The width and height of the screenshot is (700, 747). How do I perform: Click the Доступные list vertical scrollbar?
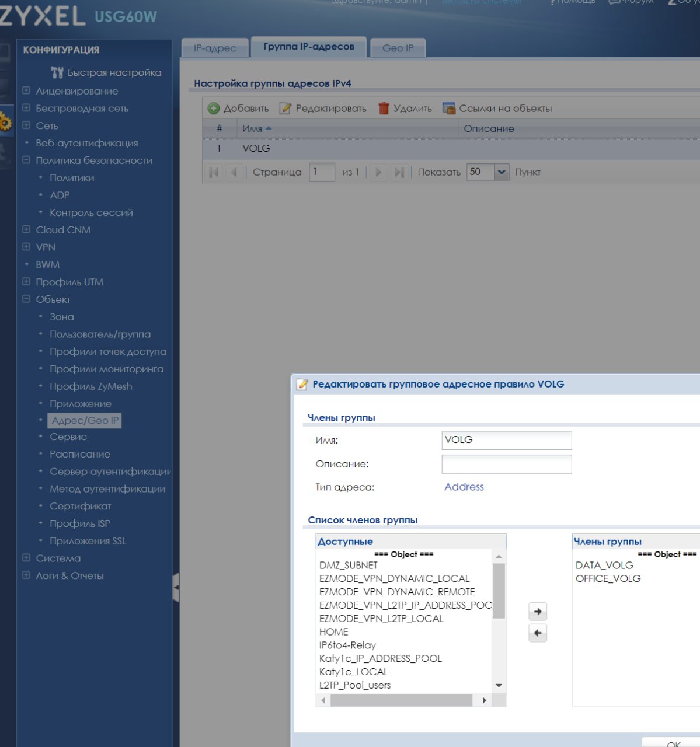coord(499,591)
